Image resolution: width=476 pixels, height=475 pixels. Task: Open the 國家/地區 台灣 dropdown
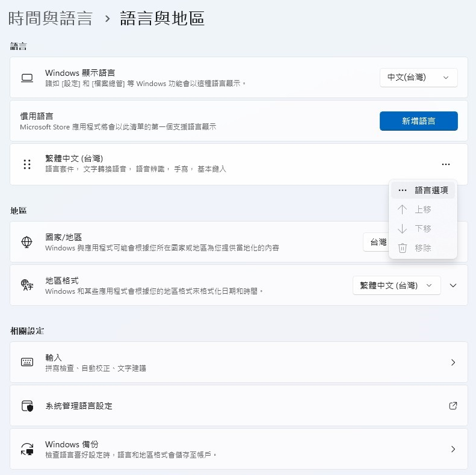pos(377,242)
